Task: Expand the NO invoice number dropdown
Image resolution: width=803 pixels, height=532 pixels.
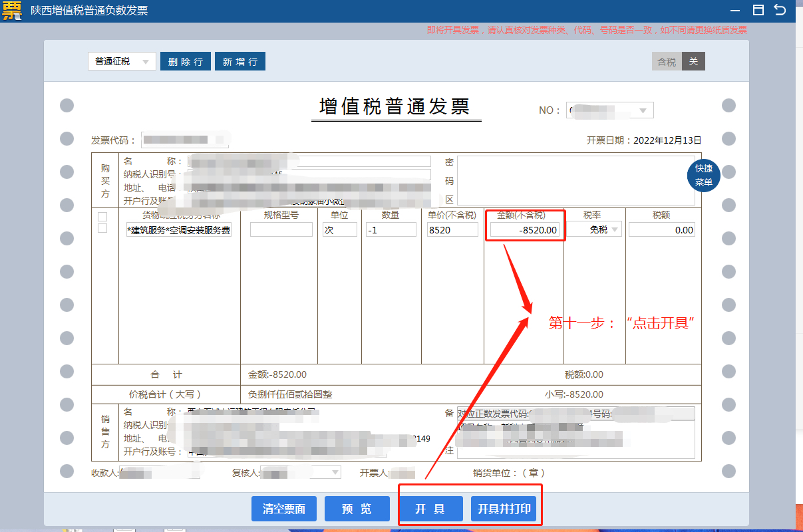Action: (643, 110)
